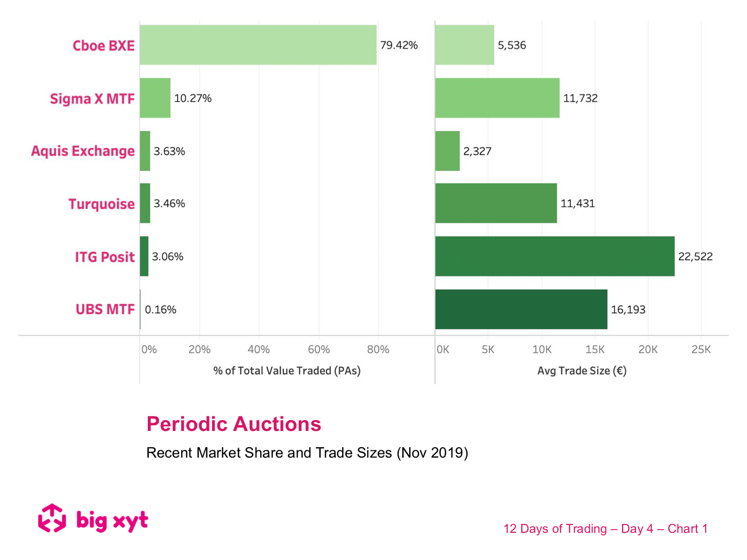Select the UBS MTF average trade size bar
This screenshot has height=560, width=747.
click(x=521, y=309)
